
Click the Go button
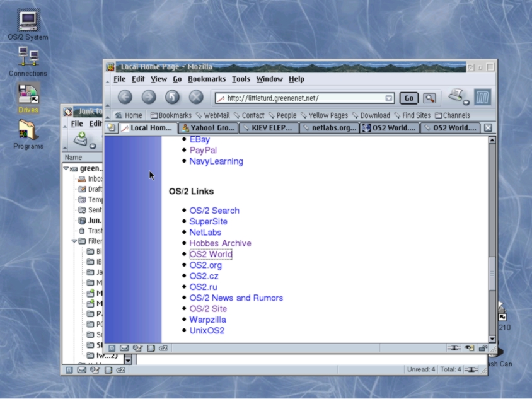click(x=408, y=98)
